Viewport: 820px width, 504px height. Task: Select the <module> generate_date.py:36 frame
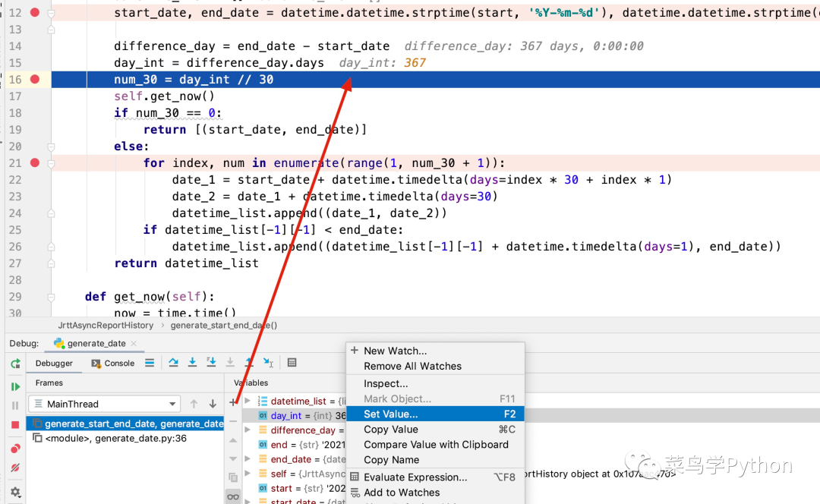[x=125, y=438]
